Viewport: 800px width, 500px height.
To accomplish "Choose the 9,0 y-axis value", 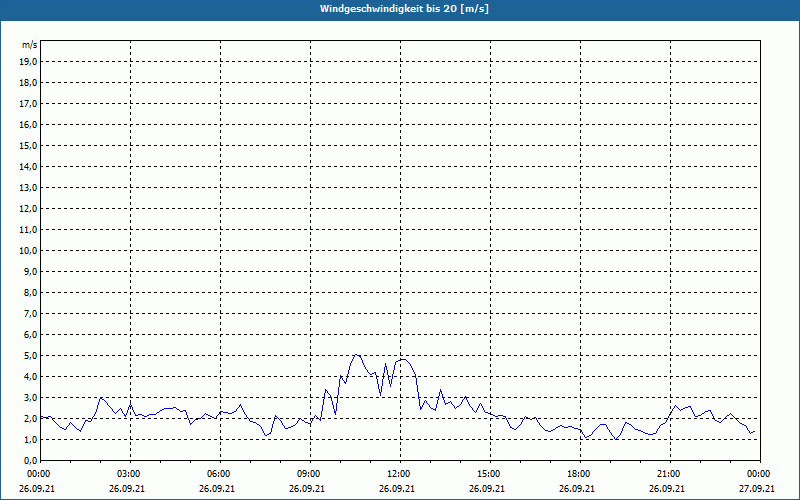I will click(x=30, y=271).
